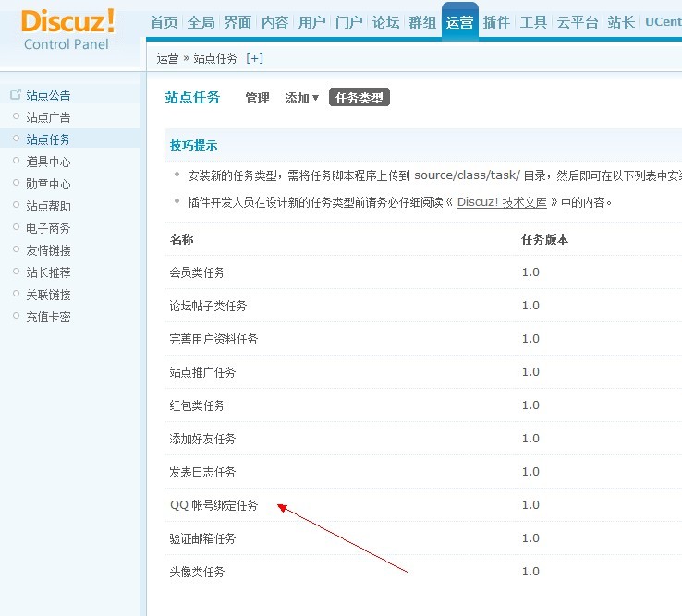
Task: Open the 工具 top menu
Action: pyautogui.click(x=533, y=22)
